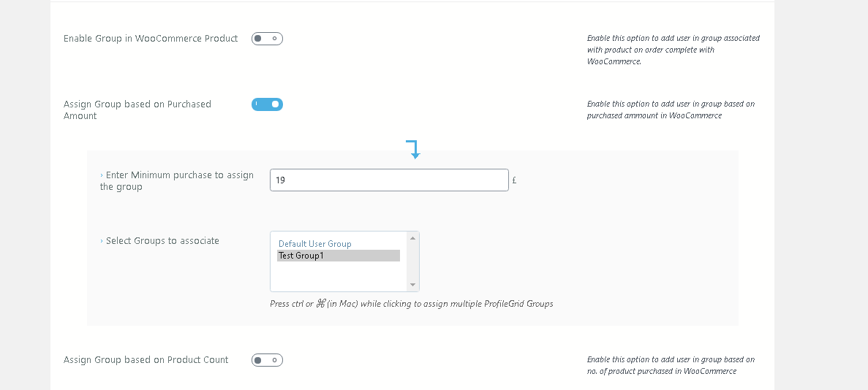Screen dimensions: 868x390
Task: Toggle Enable Group in WooCommerce Product switch
Action: [267, 39]
